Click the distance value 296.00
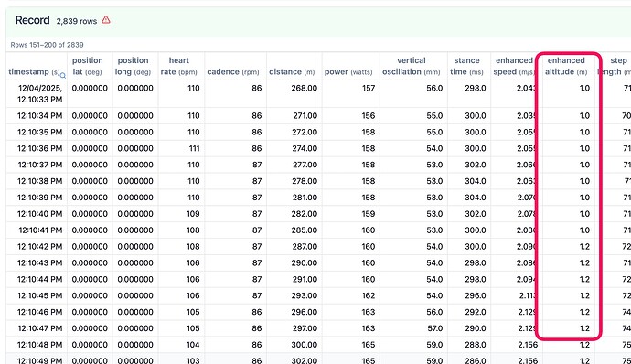The height and width of the screenshot is (364, 631). 305,312
